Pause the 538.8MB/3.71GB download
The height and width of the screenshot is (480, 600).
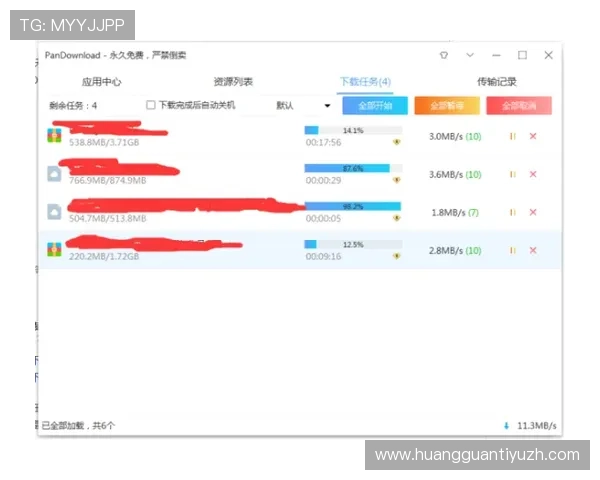[x=513, y=136]
